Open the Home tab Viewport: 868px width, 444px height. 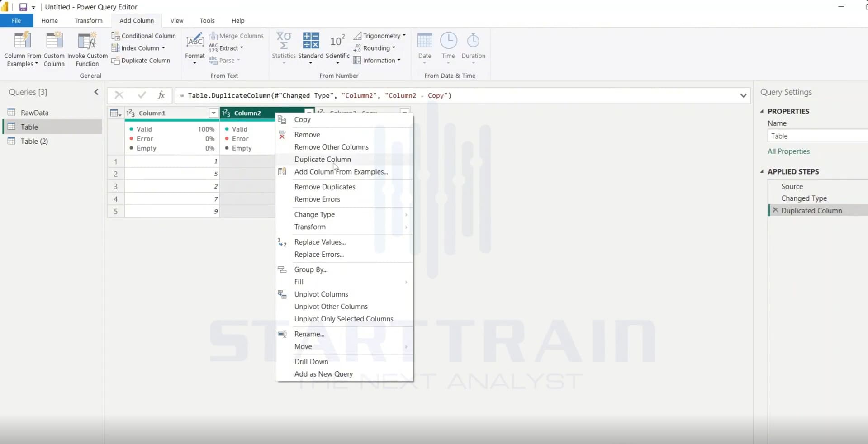49,21
